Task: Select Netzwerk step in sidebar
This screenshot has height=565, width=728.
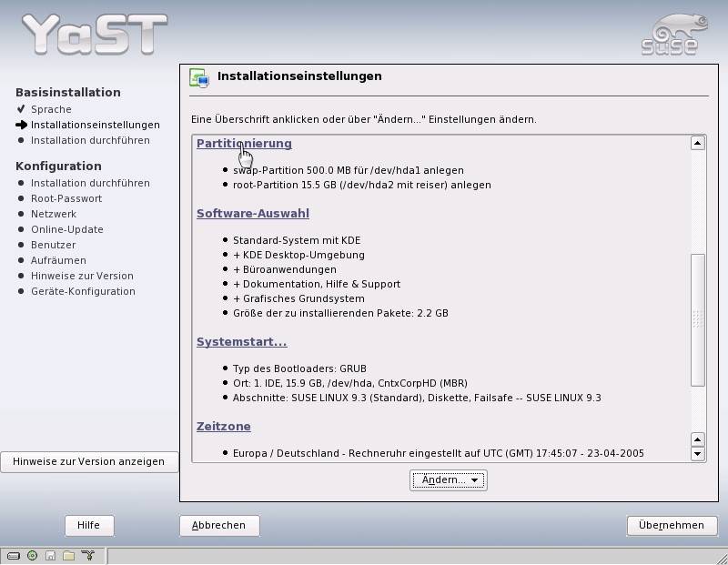Action: click(54, 214)
